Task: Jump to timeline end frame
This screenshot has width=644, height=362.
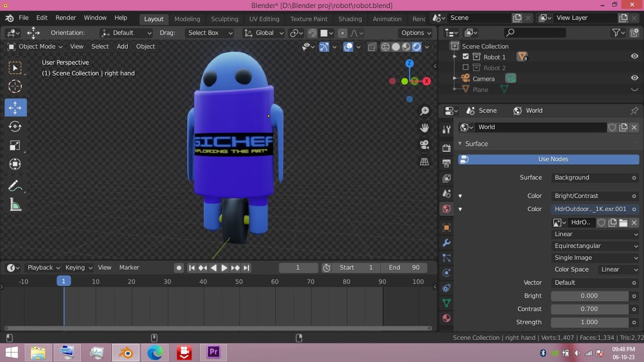Action: pos(247,268)
